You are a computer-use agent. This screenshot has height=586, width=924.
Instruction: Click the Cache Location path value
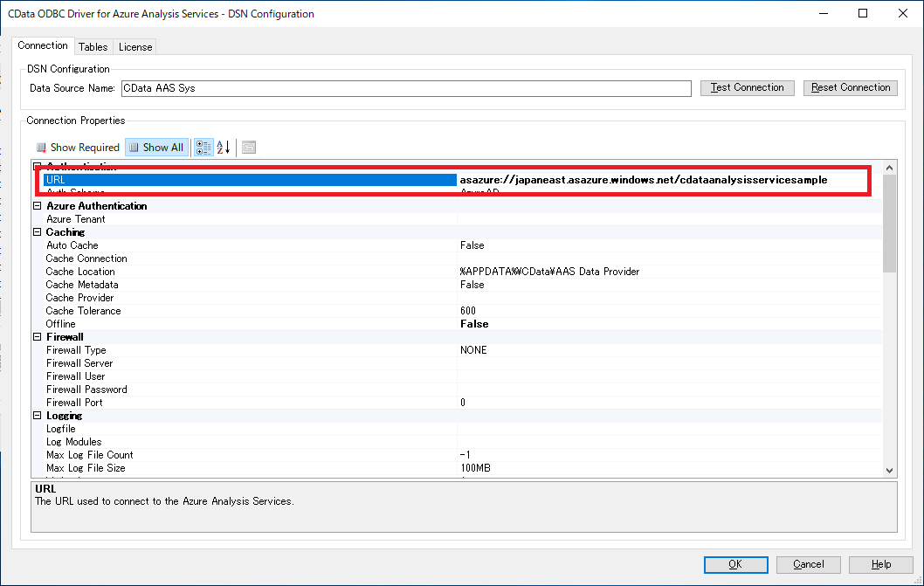tap(550, 272)
